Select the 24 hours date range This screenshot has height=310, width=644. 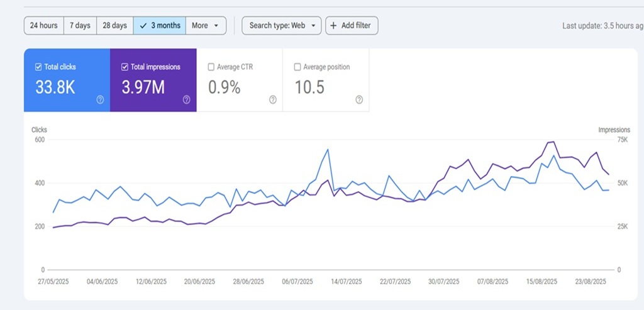pyautogui.click(x=44, y=26)
